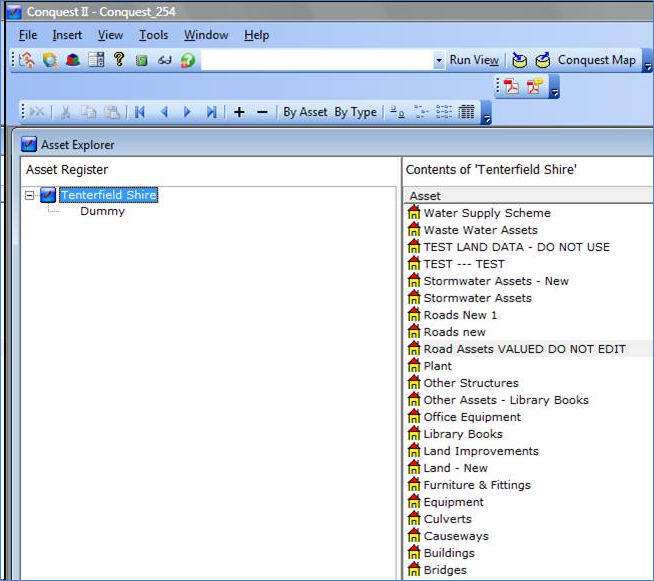Open the File menu

(28, 35)
